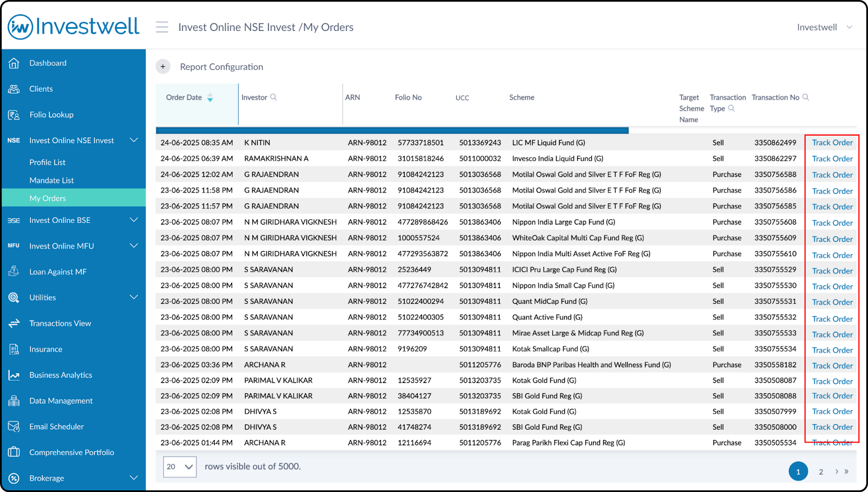Open Mandate List submenu item
Image resolution: width=868 pixels, height=492 pixels.
[x=52, y=180]
